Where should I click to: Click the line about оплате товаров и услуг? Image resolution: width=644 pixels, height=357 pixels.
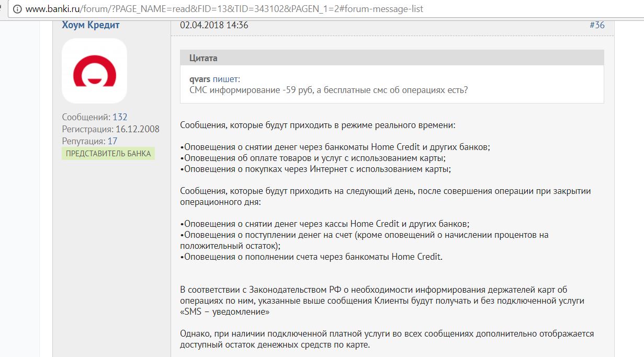coord(313,158)
